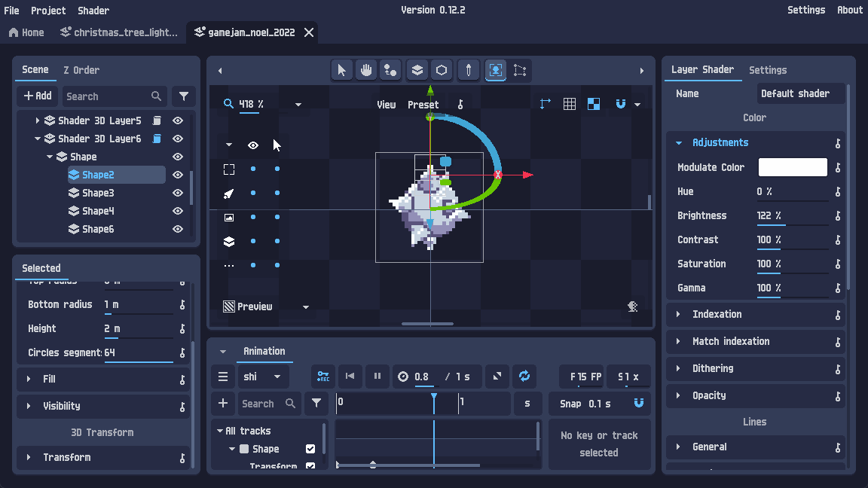Open the zoom level dropdown arrow
The image size is (868, 488).
[x=298, y=104]
